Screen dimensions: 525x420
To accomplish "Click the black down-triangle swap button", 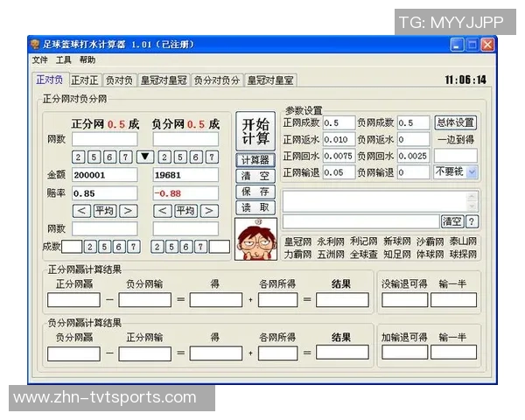I will [x=145, y=157].
